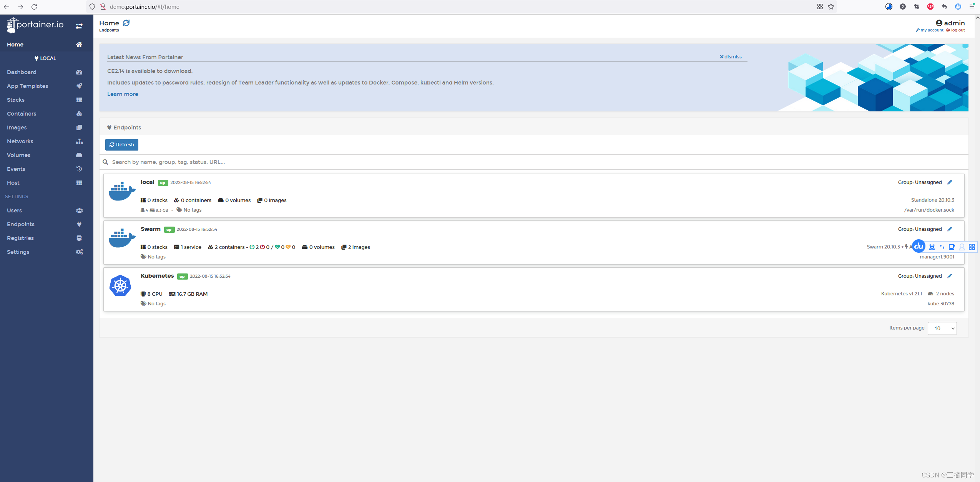Click the shield tracking protection icon

[x=92, y=7]
